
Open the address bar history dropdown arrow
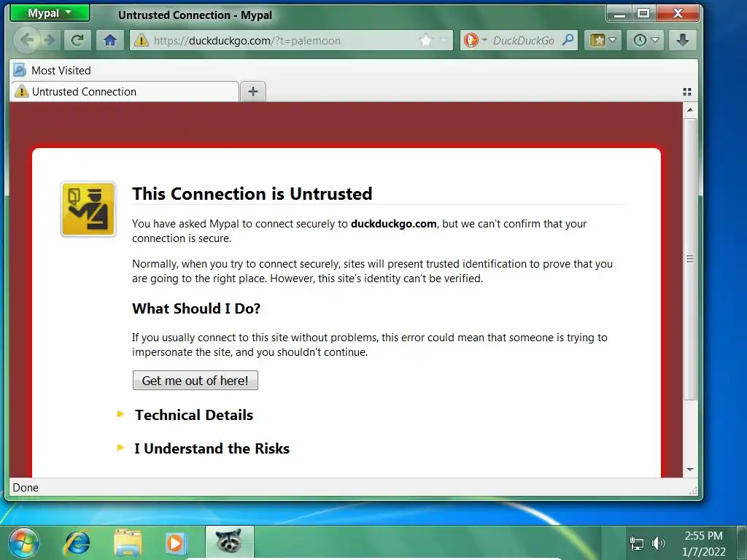pos(444,41)
